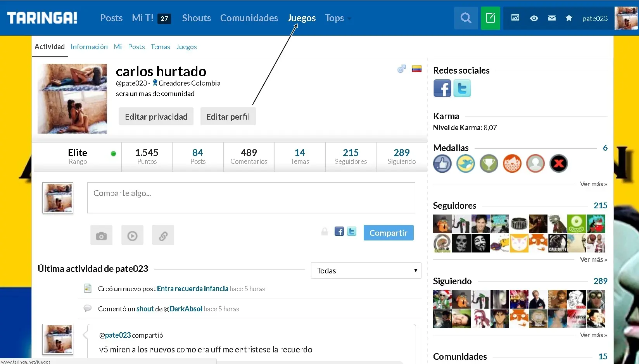Open Comunidades in top navigation
The width and height of the screenshot is (639, 364).
click(x=249, y=18)
